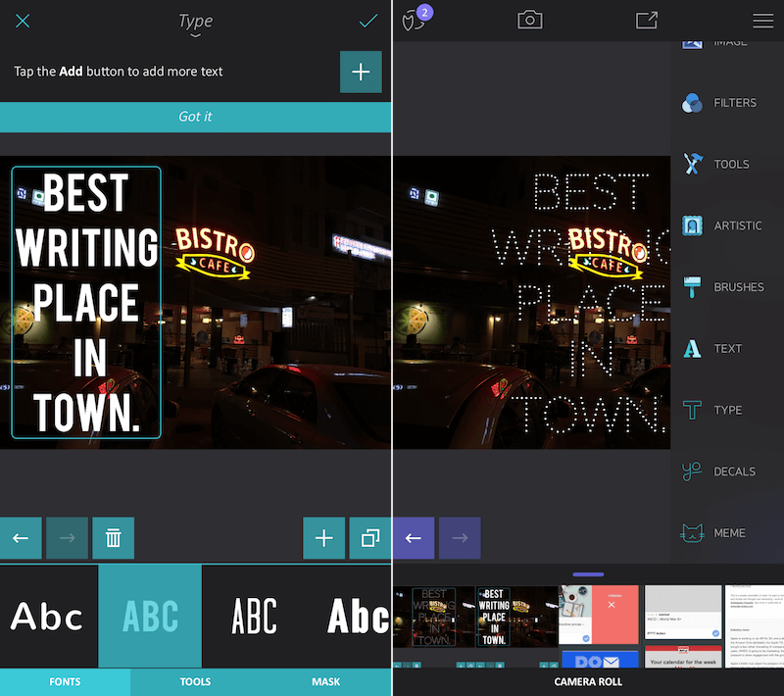Pull up the Camera Roll drawer handle
This screenshot has height=696, width=784.
point(588,574)
